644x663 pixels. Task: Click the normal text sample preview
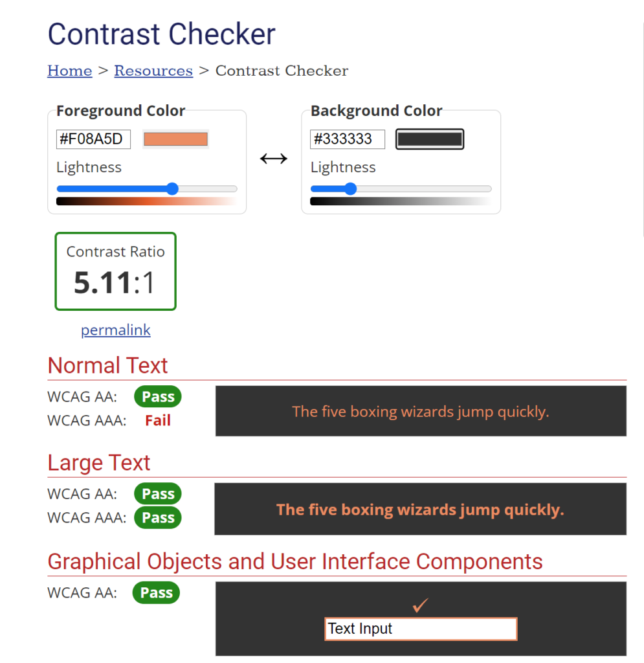coord(421,411)
